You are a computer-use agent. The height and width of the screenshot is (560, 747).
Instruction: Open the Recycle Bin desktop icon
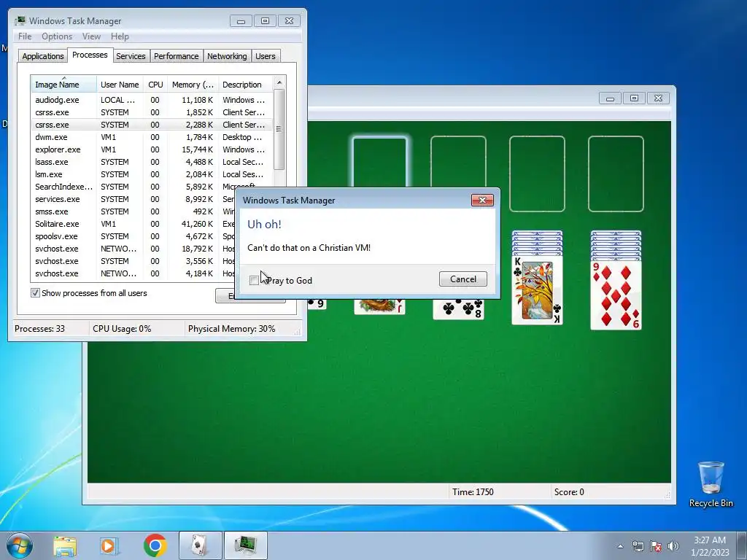coord(711,484)
